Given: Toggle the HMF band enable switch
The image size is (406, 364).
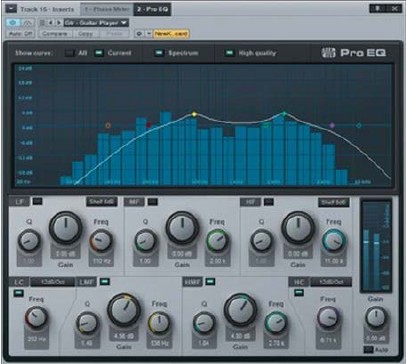Looking at the screenshot, I should (x=210, y=282).
